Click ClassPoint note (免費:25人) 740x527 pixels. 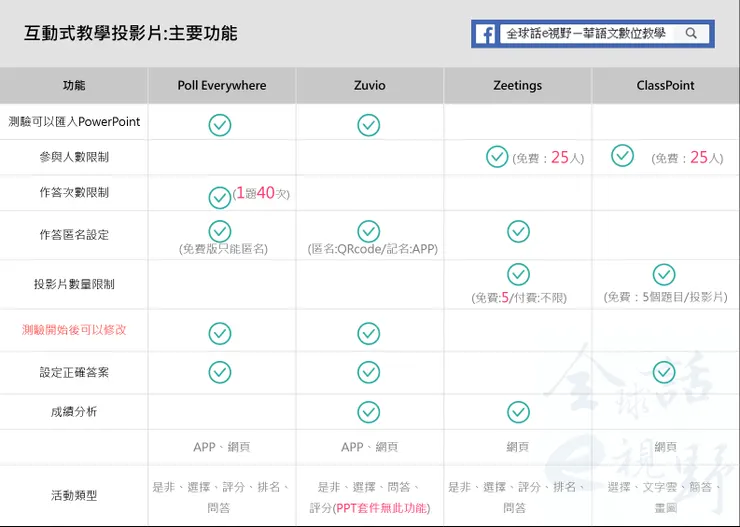click(x=687, y=158)
